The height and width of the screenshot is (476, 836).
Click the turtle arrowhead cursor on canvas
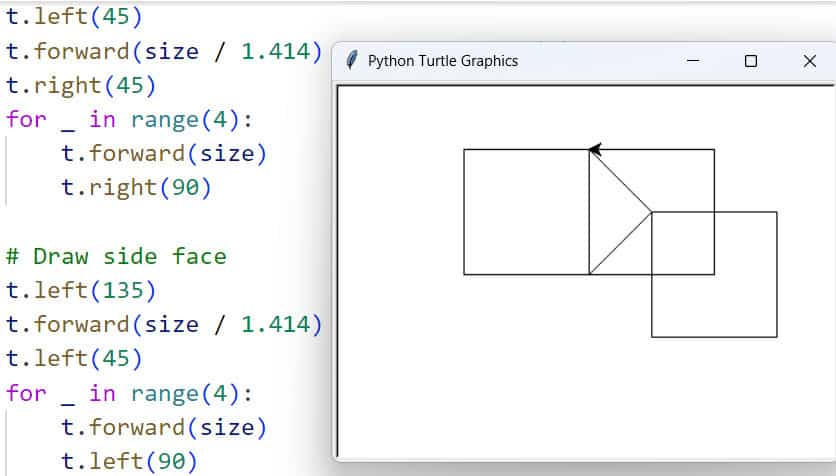click(595, 149)
